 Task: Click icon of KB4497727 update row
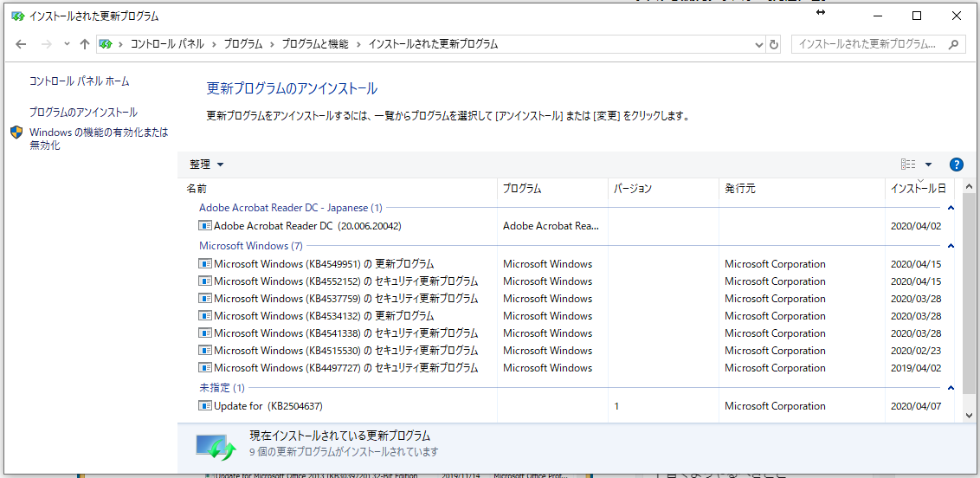pos(205,368)
